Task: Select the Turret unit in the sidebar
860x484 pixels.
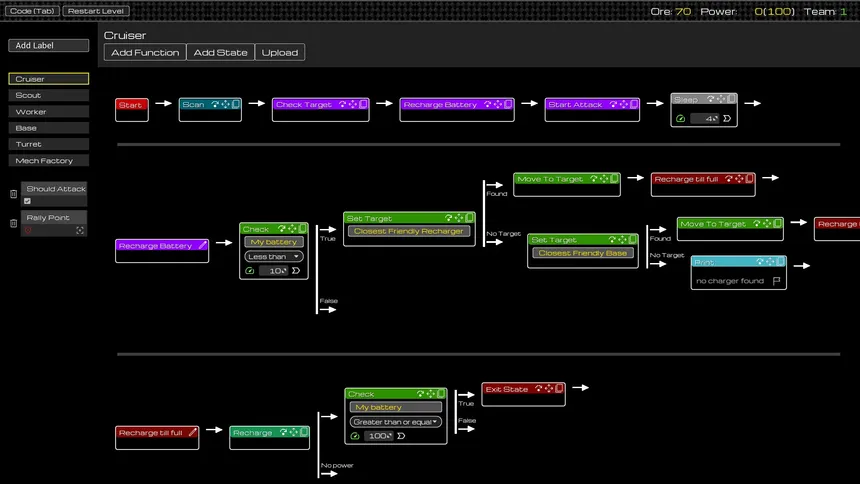Action: [49, 144]
